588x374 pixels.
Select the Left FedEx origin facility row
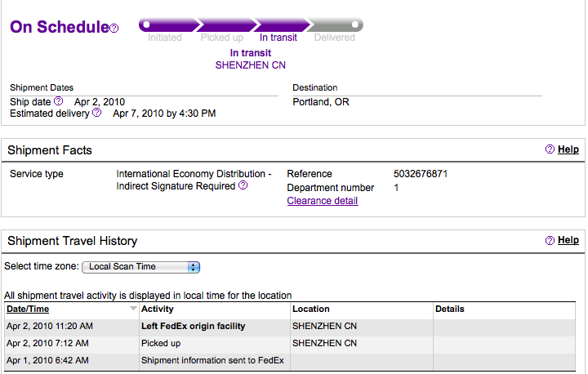pos(194,327)
